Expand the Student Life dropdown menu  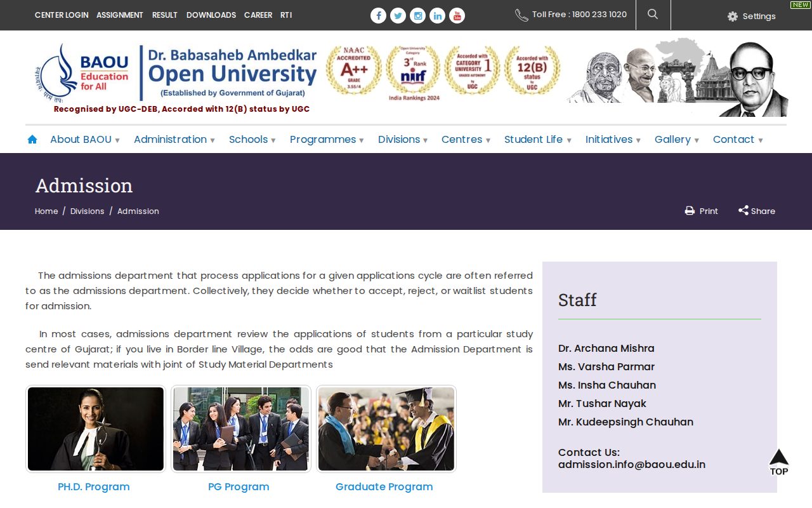(538, 140)
